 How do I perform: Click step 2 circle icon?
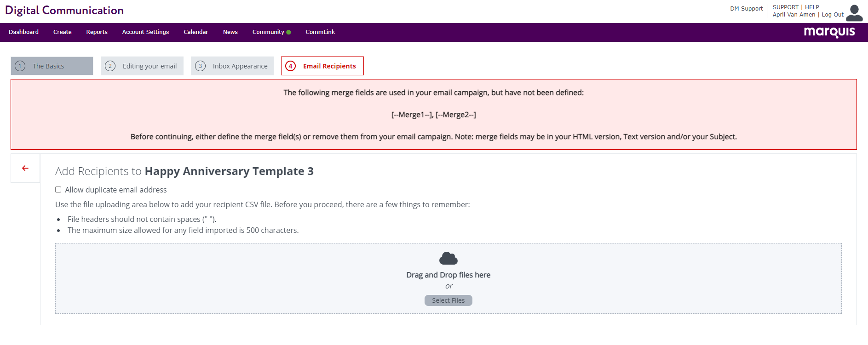click(x=110, y=66)
